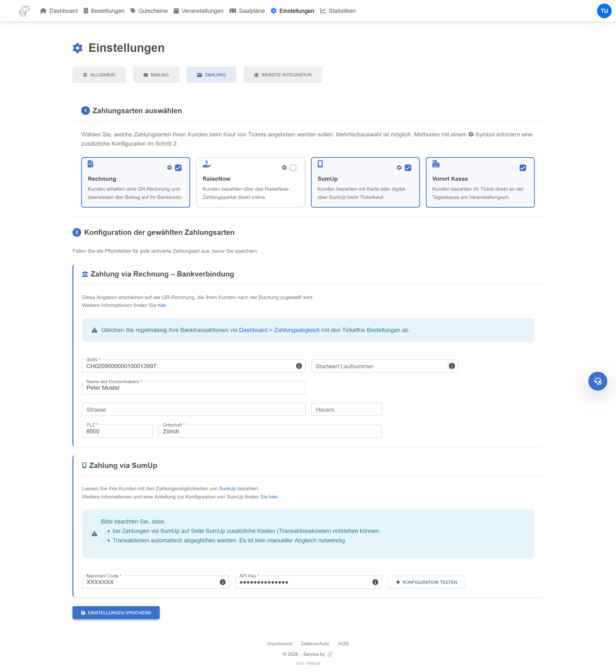This screenshot has height=672, width=616.
Task: Click the footer fox logo next to Service by
Action: [x=330, y=654]
